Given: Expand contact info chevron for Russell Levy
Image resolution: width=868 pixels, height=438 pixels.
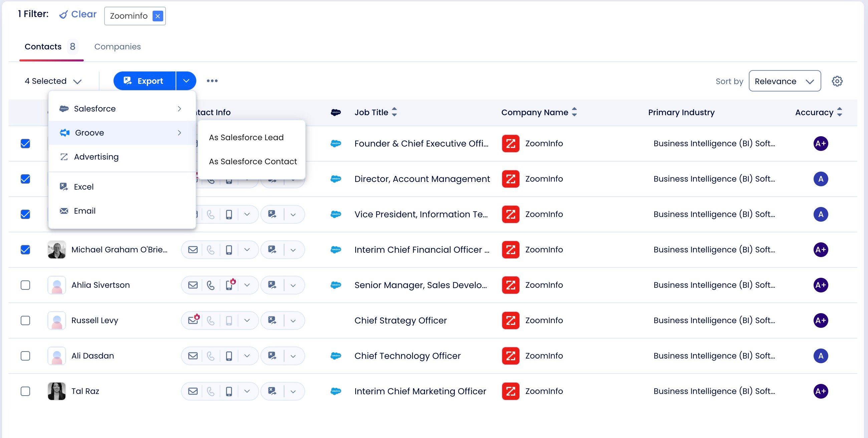Looking at the screenshot, I should [247, 320].
